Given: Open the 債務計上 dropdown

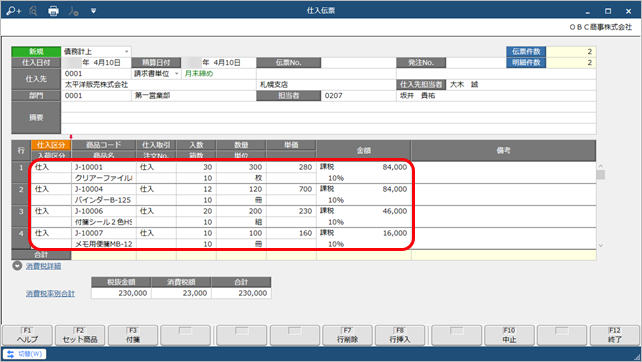Looking at the screenshot, I should pyautogui.click(x=127, y=52).
